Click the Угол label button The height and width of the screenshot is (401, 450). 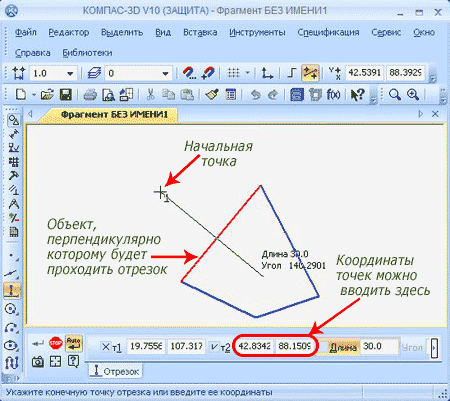tap(412, 347)
